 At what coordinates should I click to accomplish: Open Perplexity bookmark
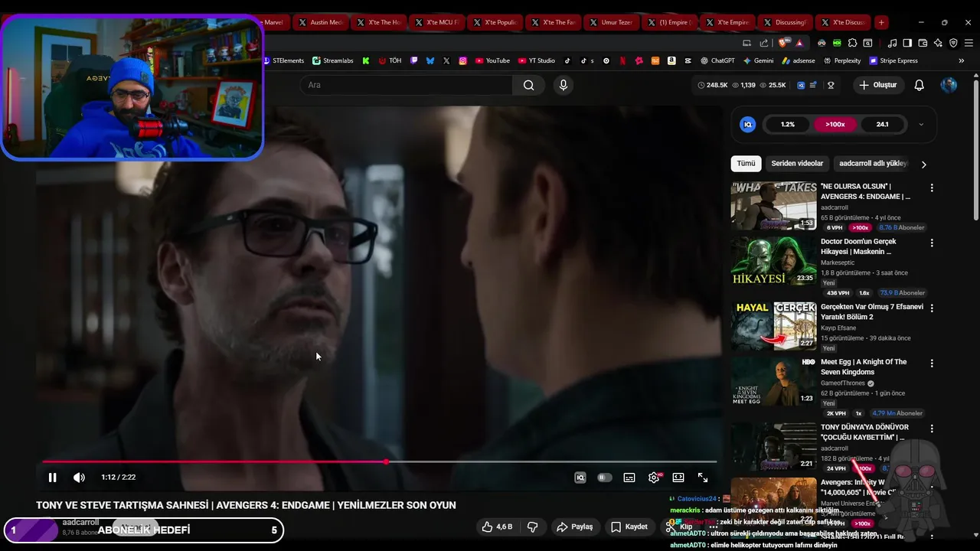point(842,60)
